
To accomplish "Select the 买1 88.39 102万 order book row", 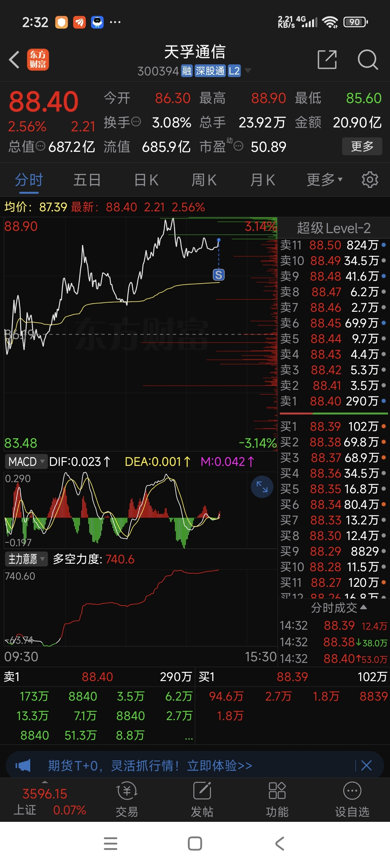I will coord(333,427).
